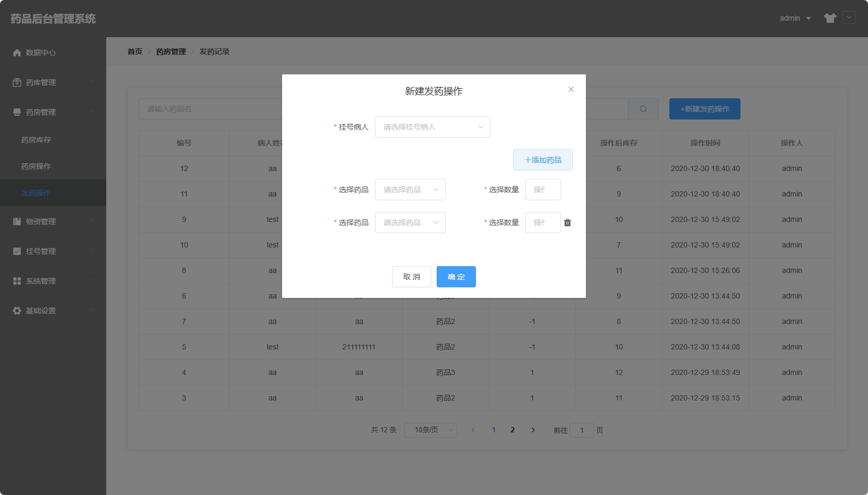The width and height of the screenshot is (868, 495).
Task: Click the 操作后库存 column header
Action: click(619, 143)
